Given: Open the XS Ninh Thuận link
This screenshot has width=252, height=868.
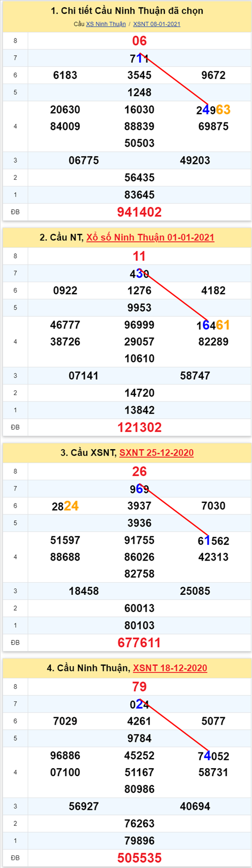Looking at the screenshot, I should click(x=106, y=24).
